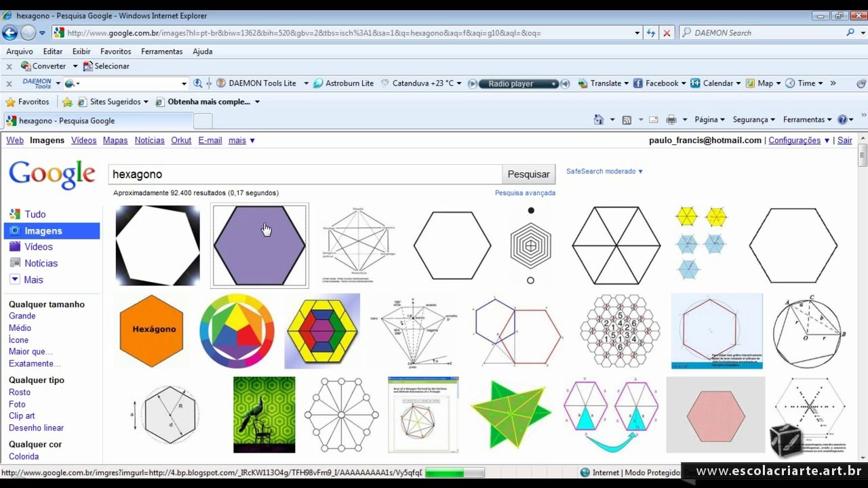Open a new blank tab

pos(203,121)
